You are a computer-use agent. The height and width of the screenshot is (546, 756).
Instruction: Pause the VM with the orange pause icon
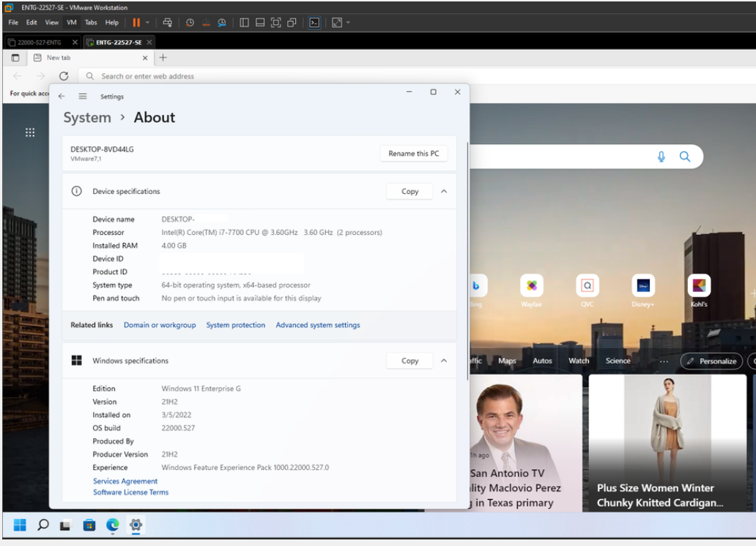136,23
